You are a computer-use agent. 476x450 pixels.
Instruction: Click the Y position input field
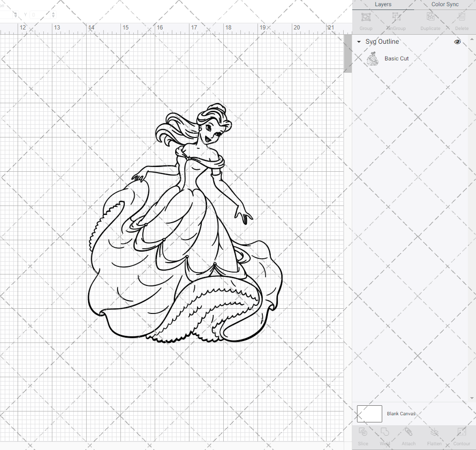coord(40,15)
